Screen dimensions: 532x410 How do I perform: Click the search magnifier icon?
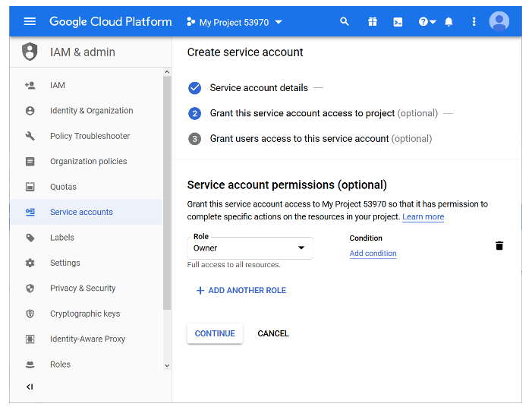pyautogui.click(x=345, y=22)
